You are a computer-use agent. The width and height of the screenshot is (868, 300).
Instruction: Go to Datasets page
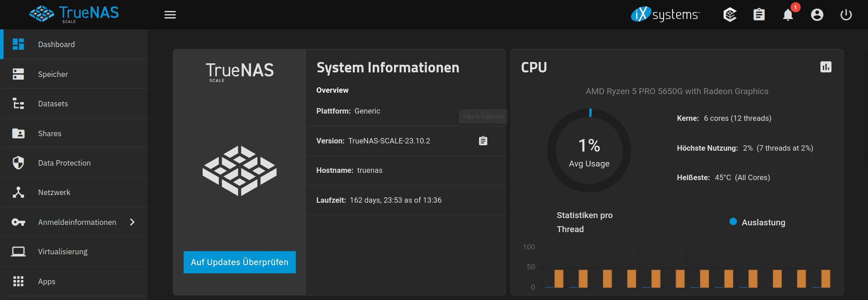(x=53, y=104)
